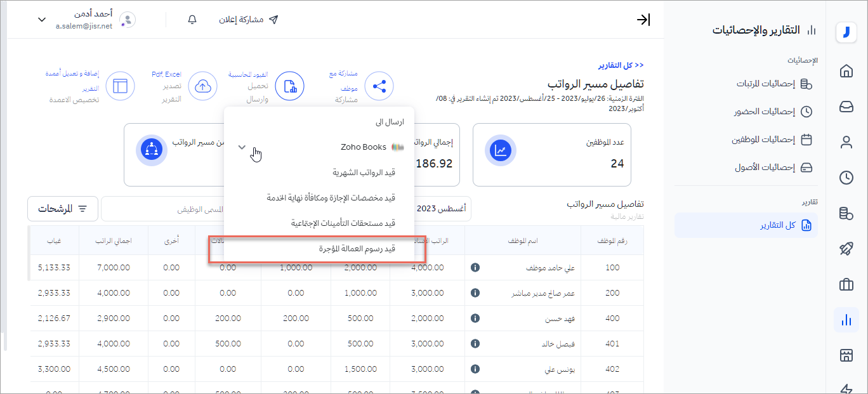868x394 pixels.
Task: Select قيد رسوم العمالة المؤجرة menu entry
Action: (357, 249)
